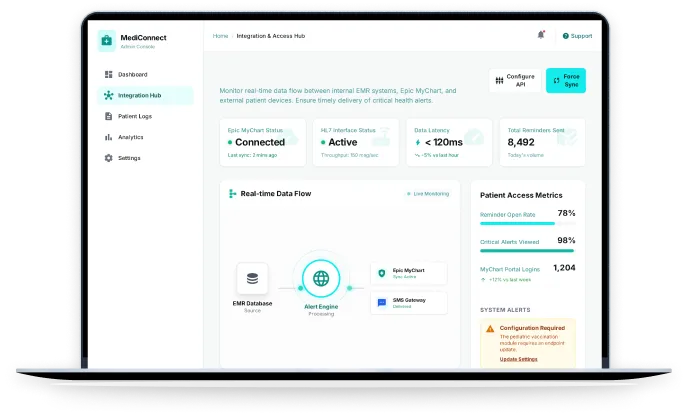This screenshot has width=688, height=416.
Task: Click the Real-time Data Flow icon
Action: [232, 193]
